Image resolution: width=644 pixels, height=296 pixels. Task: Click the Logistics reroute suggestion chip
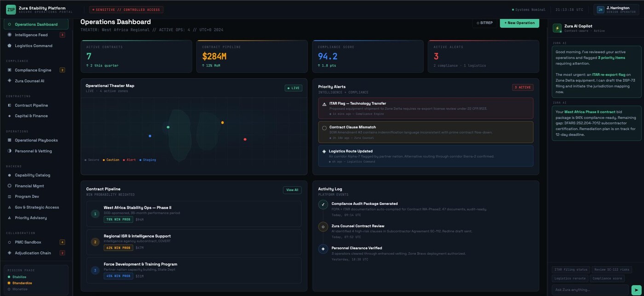pyautogui.click(x=570, y=279)
